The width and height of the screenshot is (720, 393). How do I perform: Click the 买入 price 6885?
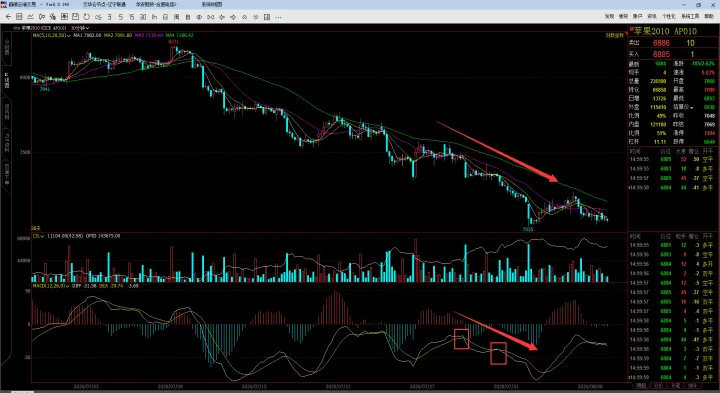coord(661,54)
